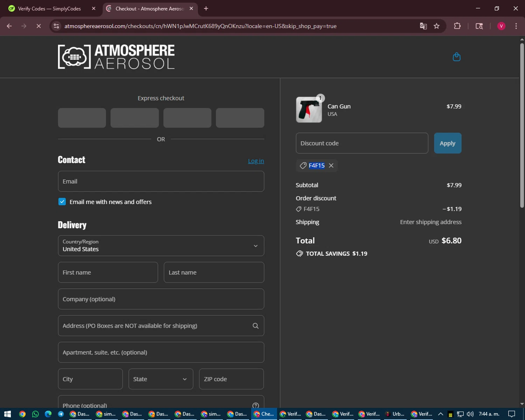Open WhatsApp from the taskbar
Screen dimensions: 525x420
click(35, 414)
